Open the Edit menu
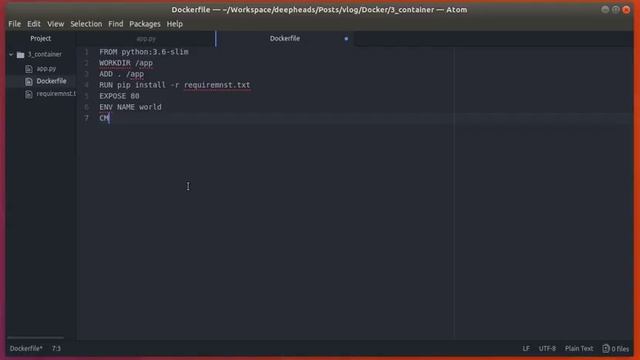The height and width of the screenshot is (360, 640). click(33, 24)
